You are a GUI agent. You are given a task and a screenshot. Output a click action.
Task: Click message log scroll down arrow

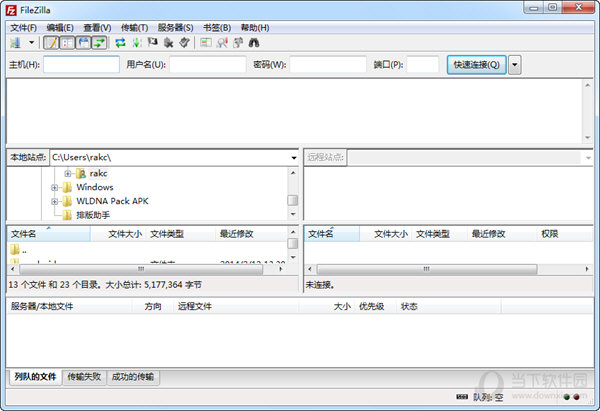point(588,137)
